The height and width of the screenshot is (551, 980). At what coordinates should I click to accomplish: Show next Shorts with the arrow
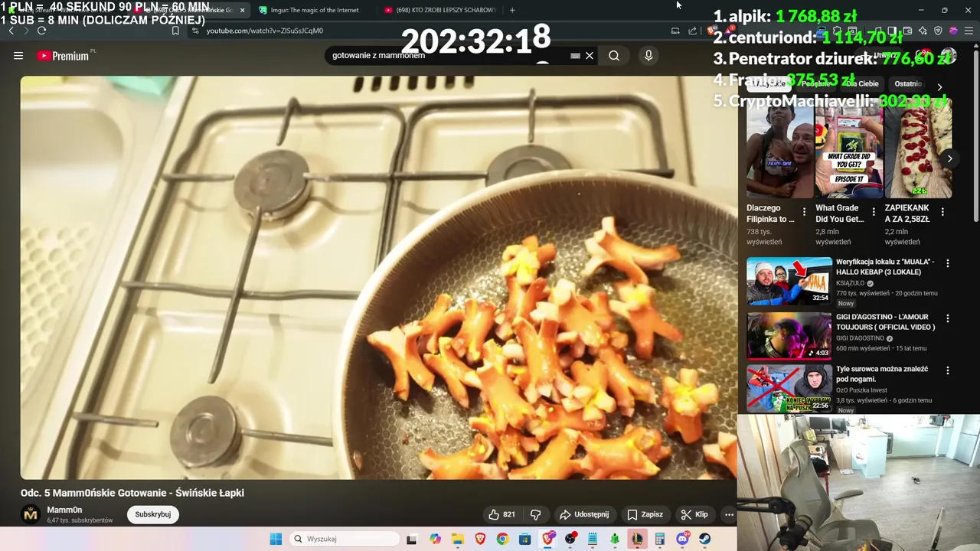point(949,158)
